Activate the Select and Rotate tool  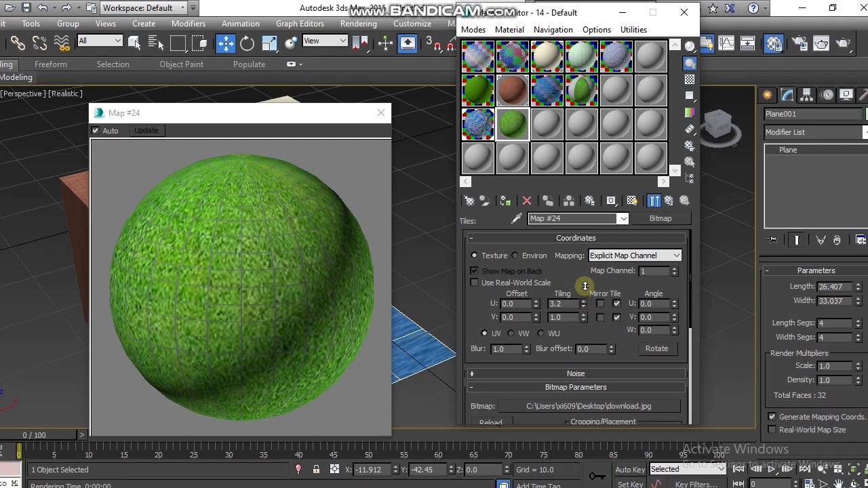coord(247,43)
